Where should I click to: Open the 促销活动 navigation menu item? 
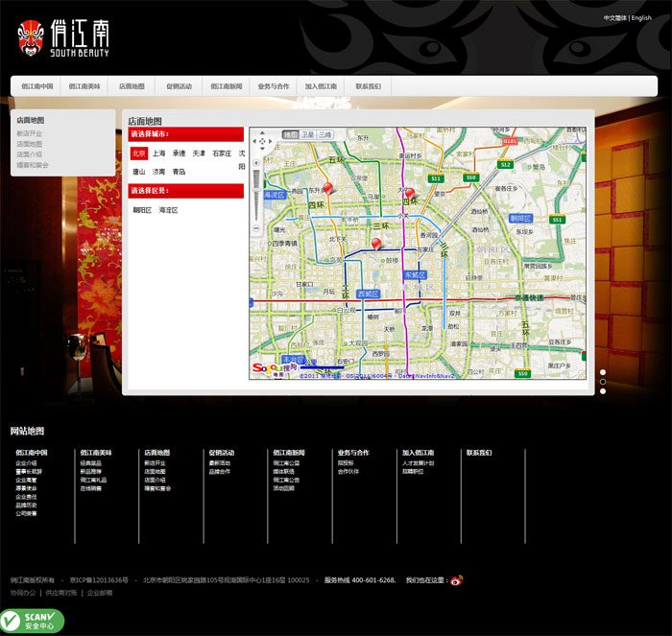[179, 86]
